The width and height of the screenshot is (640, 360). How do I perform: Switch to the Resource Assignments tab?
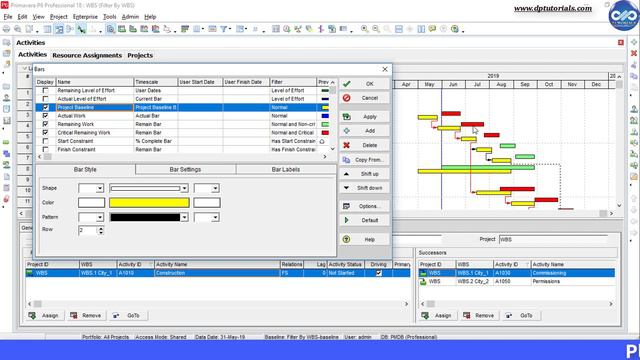pos(87,55)
